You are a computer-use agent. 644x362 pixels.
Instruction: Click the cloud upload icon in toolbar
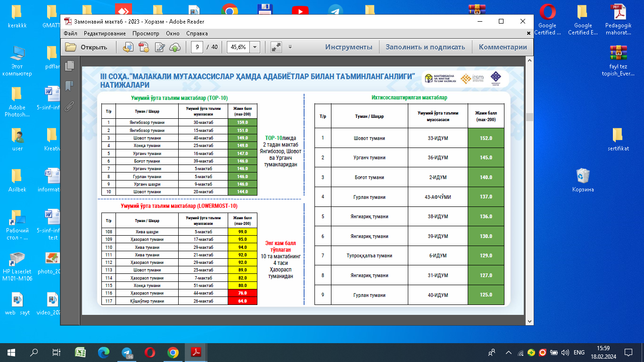click(175, 47)
